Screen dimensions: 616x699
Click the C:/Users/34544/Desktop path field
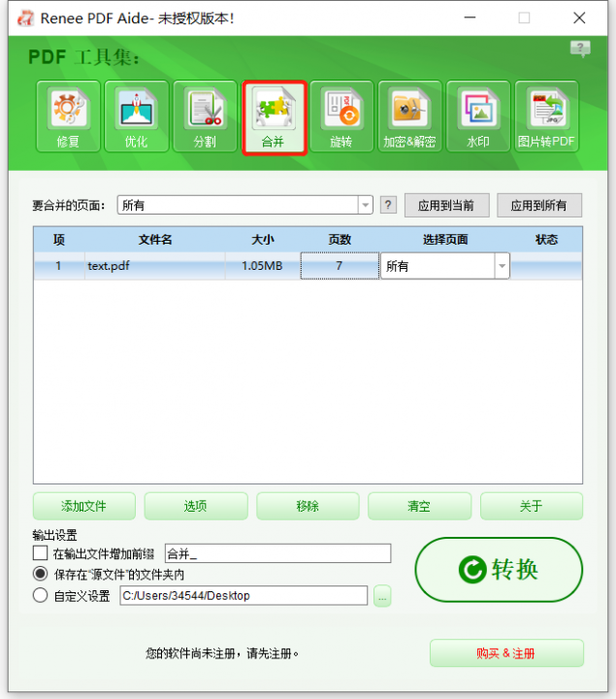coord(243,595)
